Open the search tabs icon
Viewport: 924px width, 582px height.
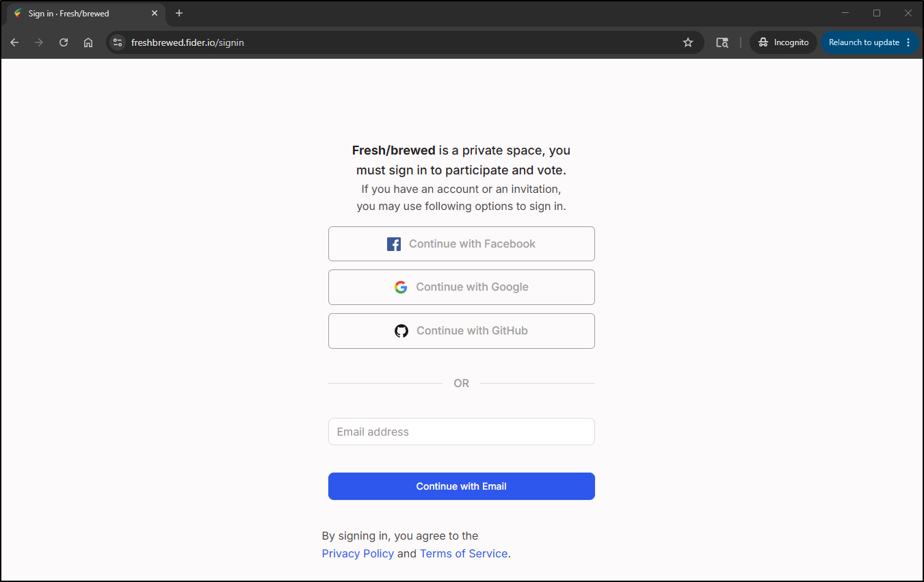(x=722, y=42)
